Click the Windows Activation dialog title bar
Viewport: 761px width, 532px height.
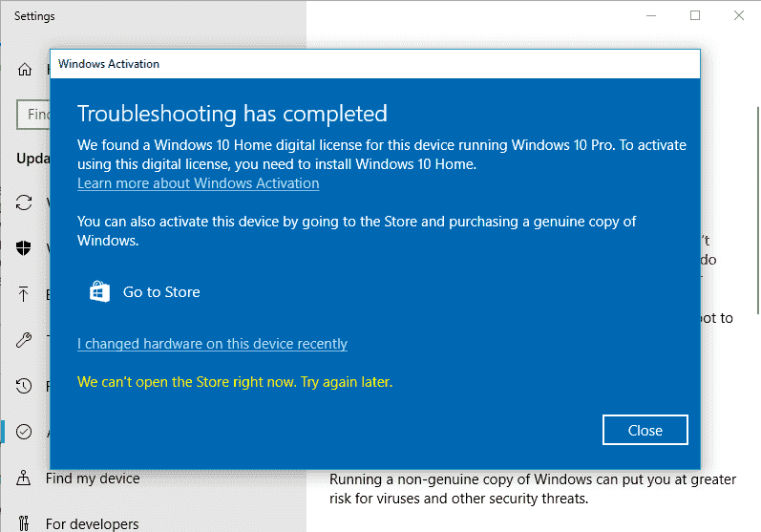point(375,64)
